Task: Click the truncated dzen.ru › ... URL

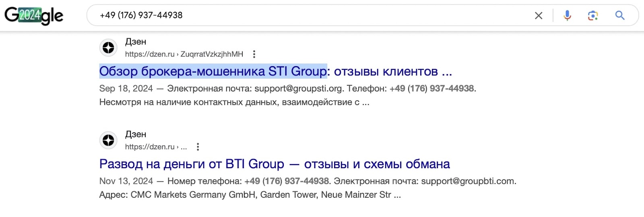Action: click(156, 147)
